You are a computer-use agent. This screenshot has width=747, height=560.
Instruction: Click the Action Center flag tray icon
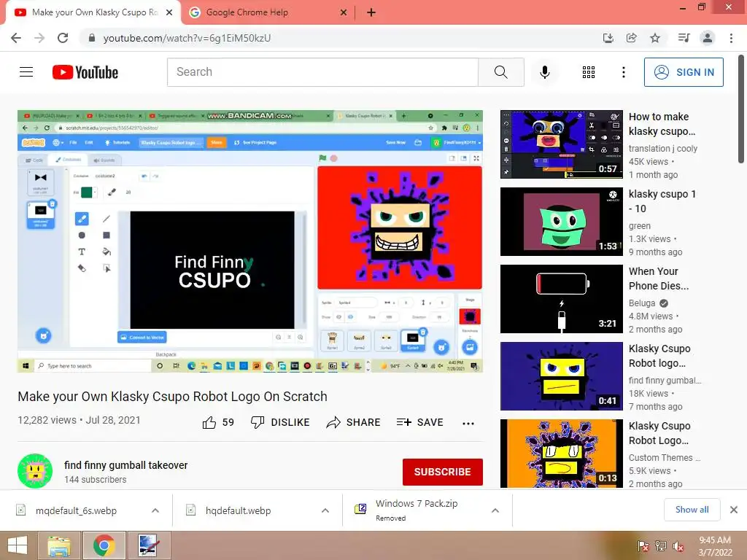(643, 546)
